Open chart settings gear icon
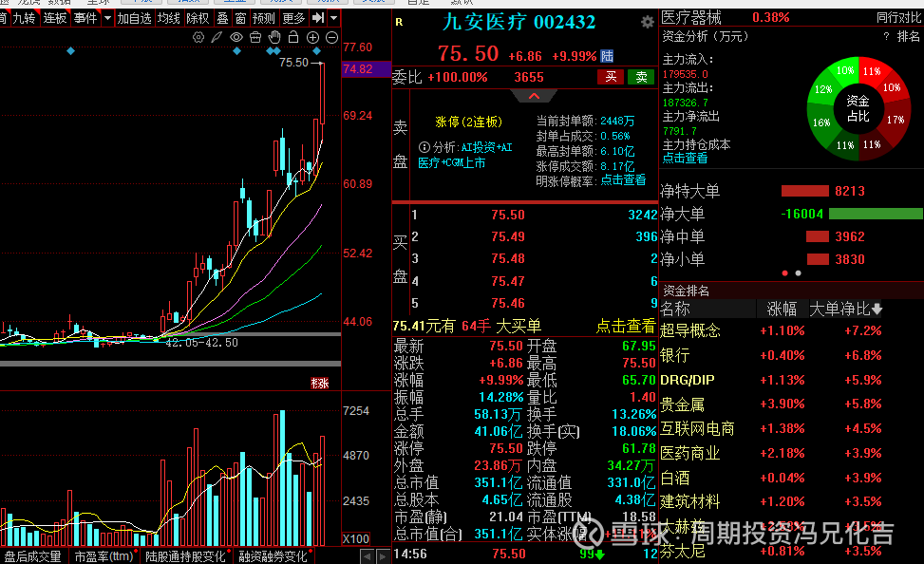Screen dimensions: 924x564 tap(198, 38)
